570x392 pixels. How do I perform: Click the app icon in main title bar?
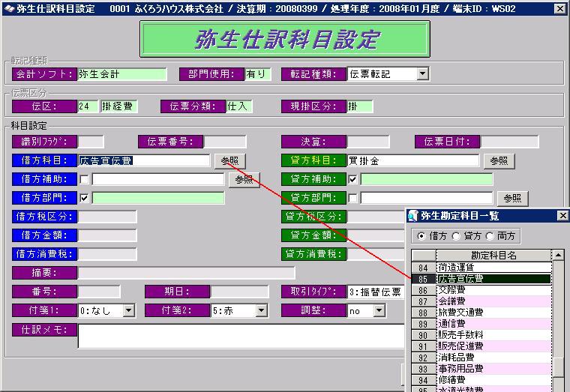tap(9, 8)
